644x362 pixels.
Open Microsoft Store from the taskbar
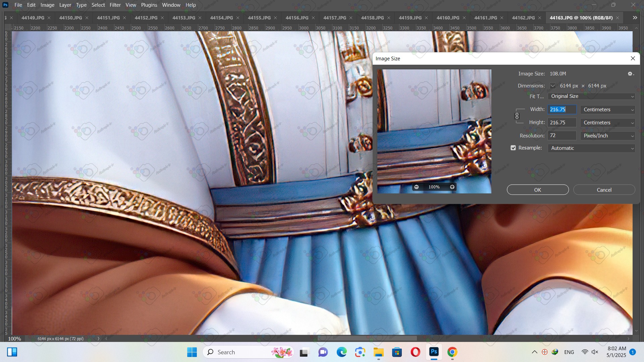click(397, 352)
